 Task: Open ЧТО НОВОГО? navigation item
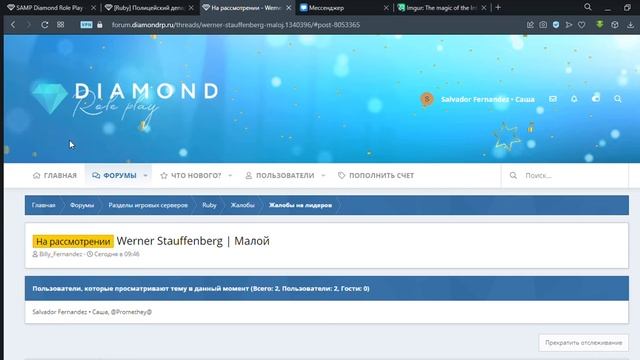click(x=191, y=176)
